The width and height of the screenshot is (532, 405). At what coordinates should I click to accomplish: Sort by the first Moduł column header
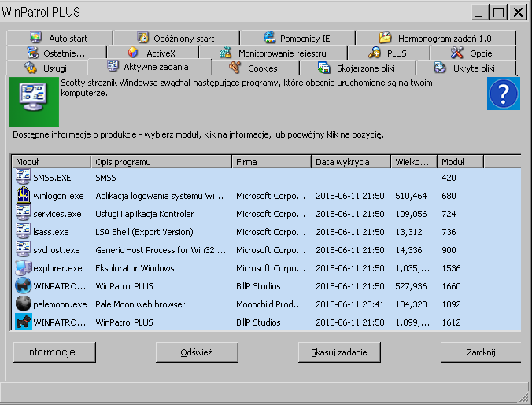pos(51,162)
